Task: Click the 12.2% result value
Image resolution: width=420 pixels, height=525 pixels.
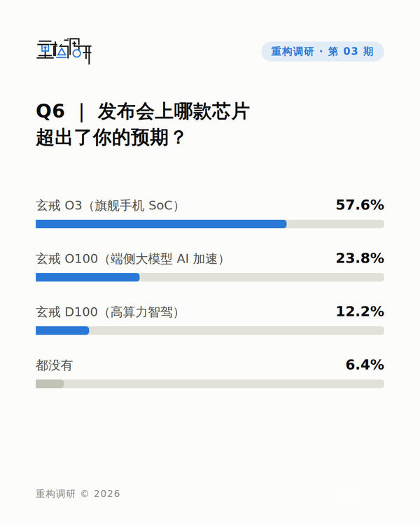Action: (360, 311)
